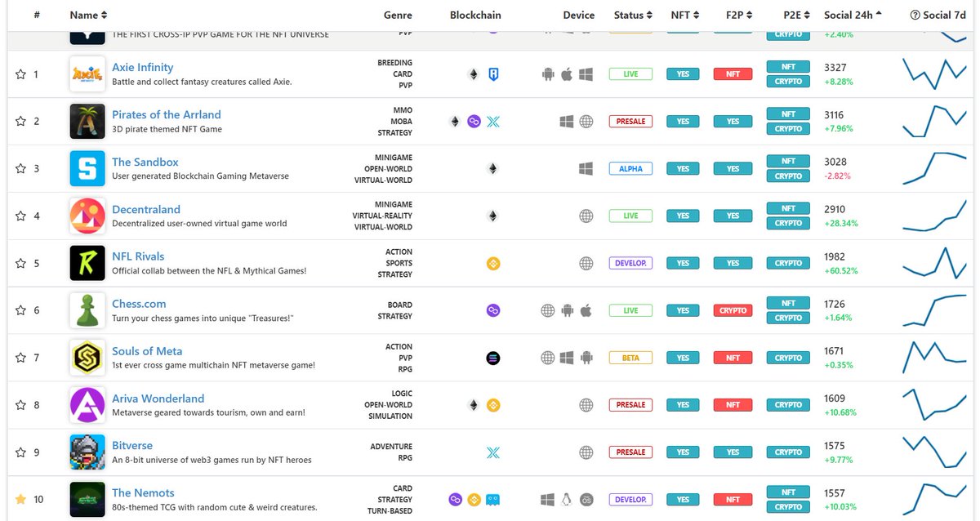Open the Souls of Meta link
The height and width of the screenshot is (521, 980).
147,351
